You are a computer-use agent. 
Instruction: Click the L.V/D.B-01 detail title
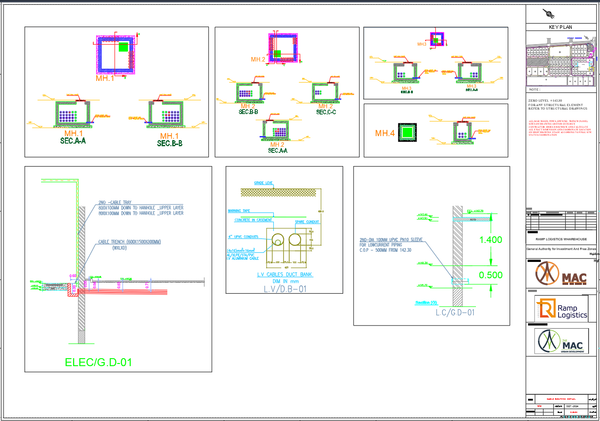tap(285, 289)
